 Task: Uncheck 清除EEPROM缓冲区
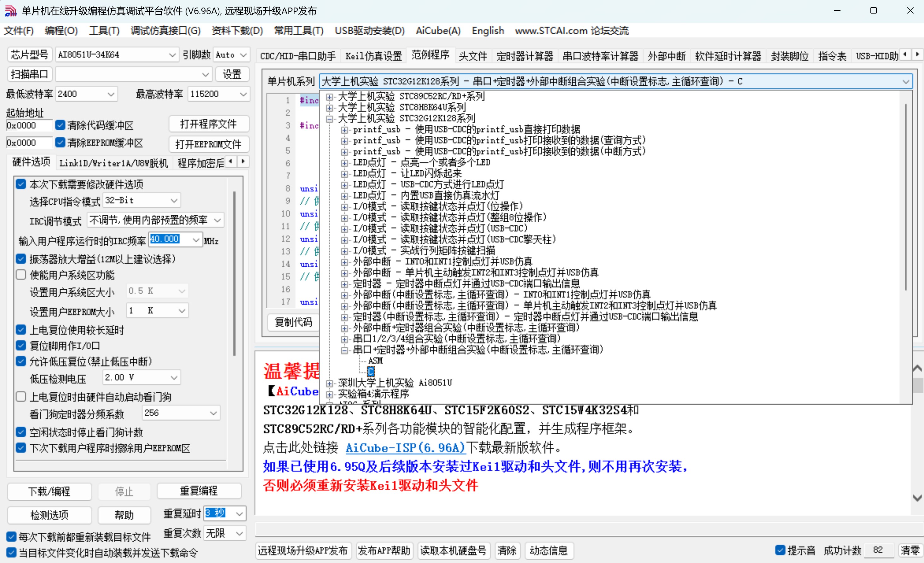tap(60, 142)
